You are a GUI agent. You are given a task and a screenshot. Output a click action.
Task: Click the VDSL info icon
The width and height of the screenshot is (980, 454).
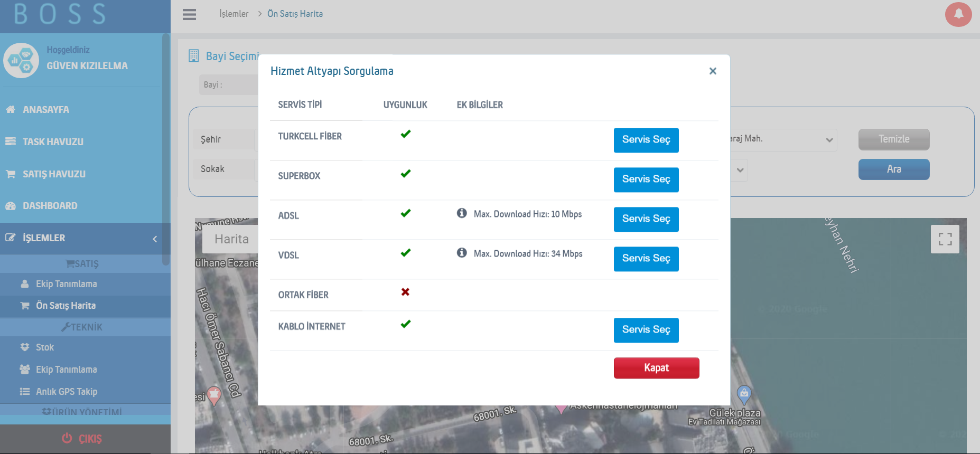[x=462, y=253]
